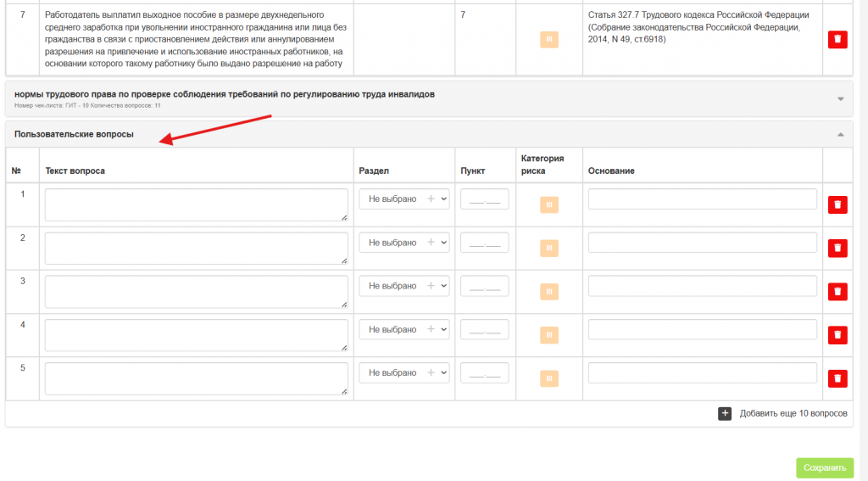Click the Пункт column header

tap(473, 171)
